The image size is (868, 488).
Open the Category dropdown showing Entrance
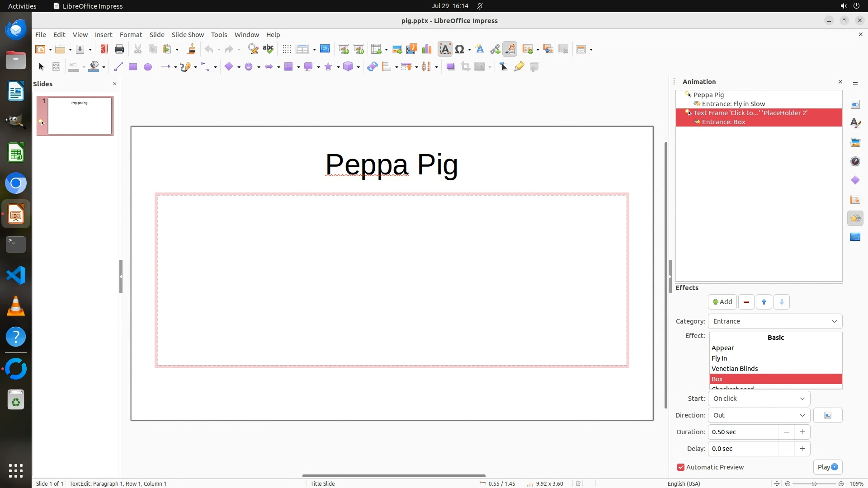pos(775,321)
